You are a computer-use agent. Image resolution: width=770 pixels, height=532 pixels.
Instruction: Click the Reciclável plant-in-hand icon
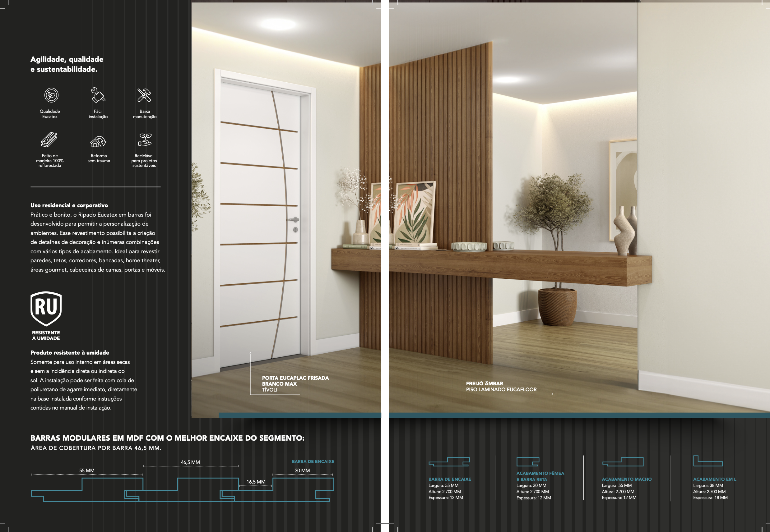click(x=145, y=140)
